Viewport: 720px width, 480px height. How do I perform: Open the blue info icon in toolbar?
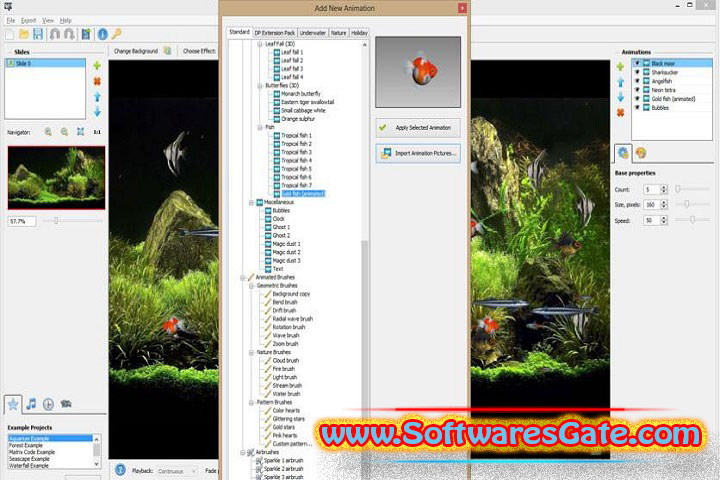pos(102,34)
